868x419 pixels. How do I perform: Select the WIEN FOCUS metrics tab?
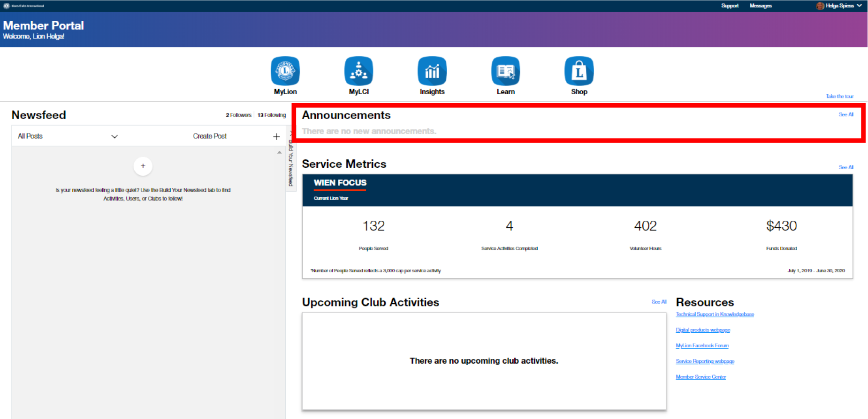point(340,183)
